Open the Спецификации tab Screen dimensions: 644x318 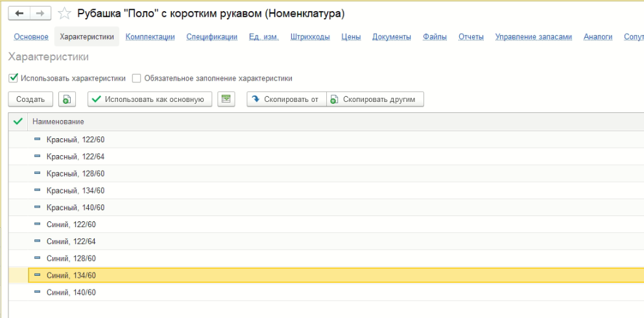click(212, 37)
